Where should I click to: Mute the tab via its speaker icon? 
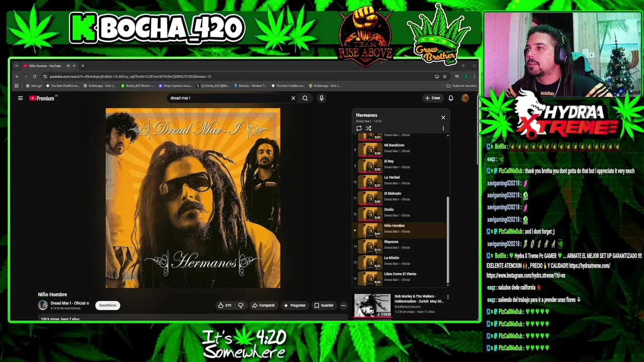(68, 66)
